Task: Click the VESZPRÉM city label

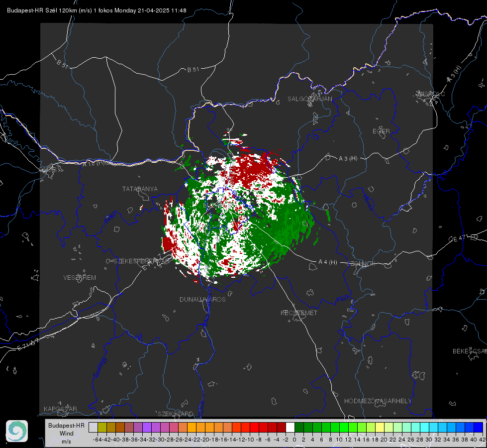Action: (x=80, y=277)
